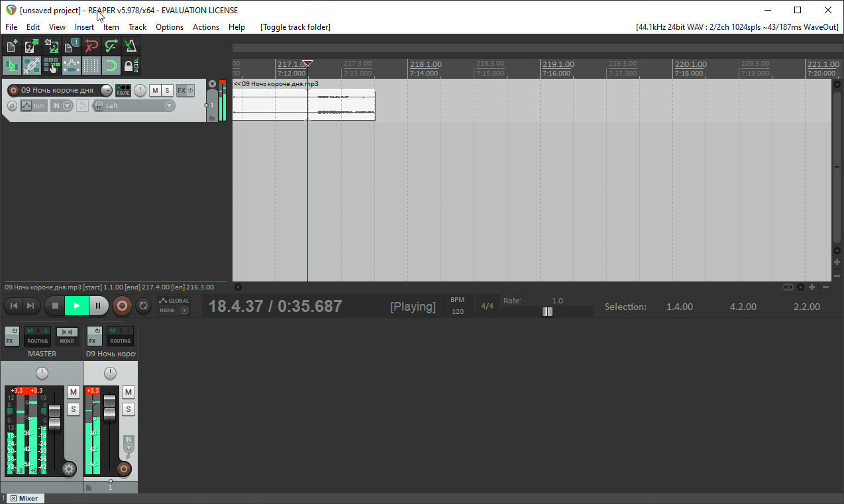Open IN dropdown on mixer track strip
Viewport: 844px width, 504px height.
point(129,444)
